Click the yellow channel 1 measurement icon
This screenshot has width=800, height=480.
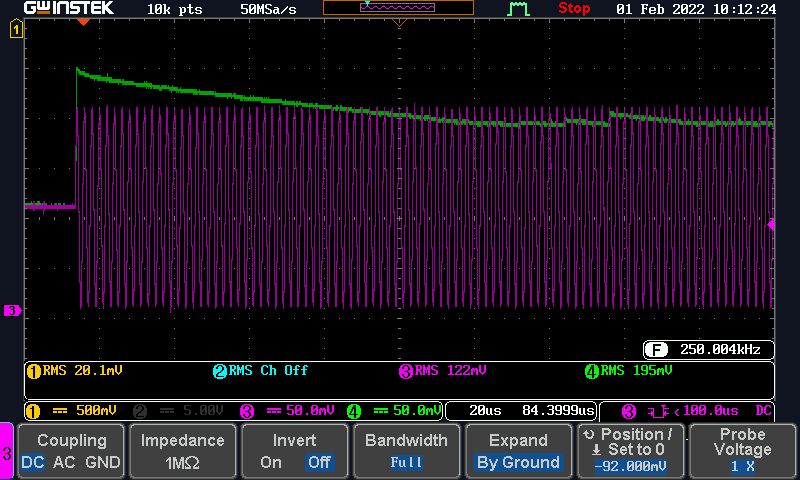tap(34, 371)
